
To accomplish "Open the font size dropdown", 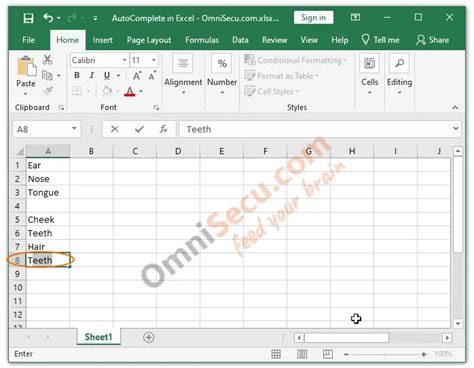I will coord(154,60).
